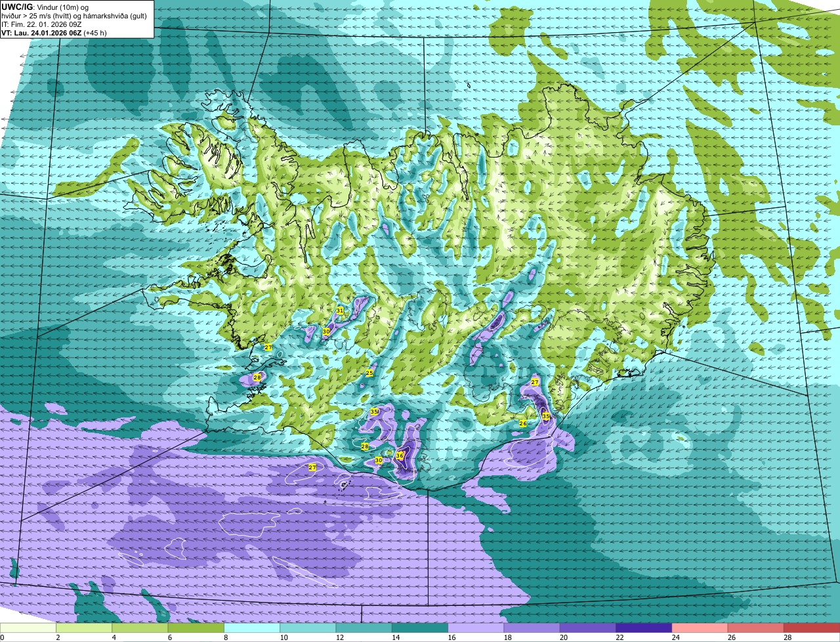Viewport: 840px width, 642px height.
Task: Click the '20' tick on the color scale
Action: coord(564,637)
